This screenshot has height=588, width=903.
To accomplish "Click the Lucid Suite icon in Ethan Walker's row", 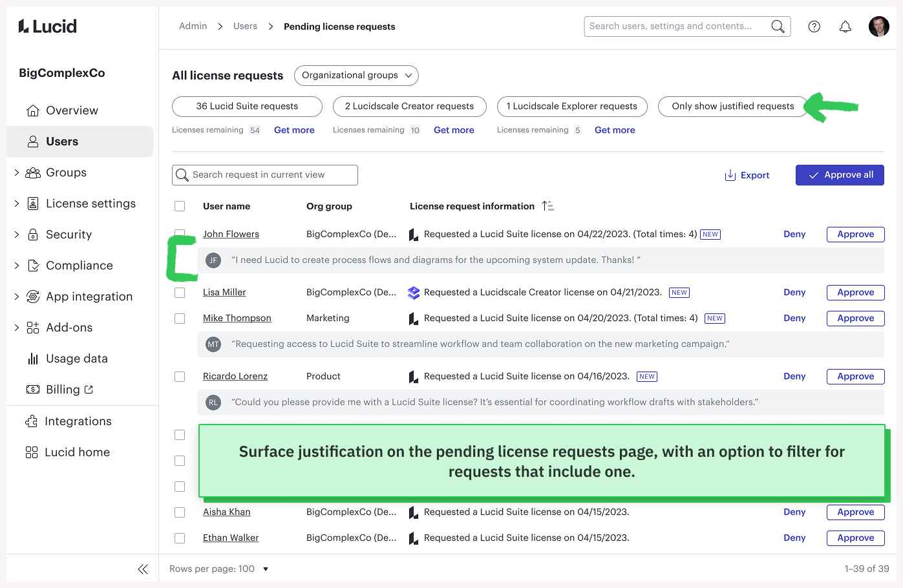I will [414, 538].
